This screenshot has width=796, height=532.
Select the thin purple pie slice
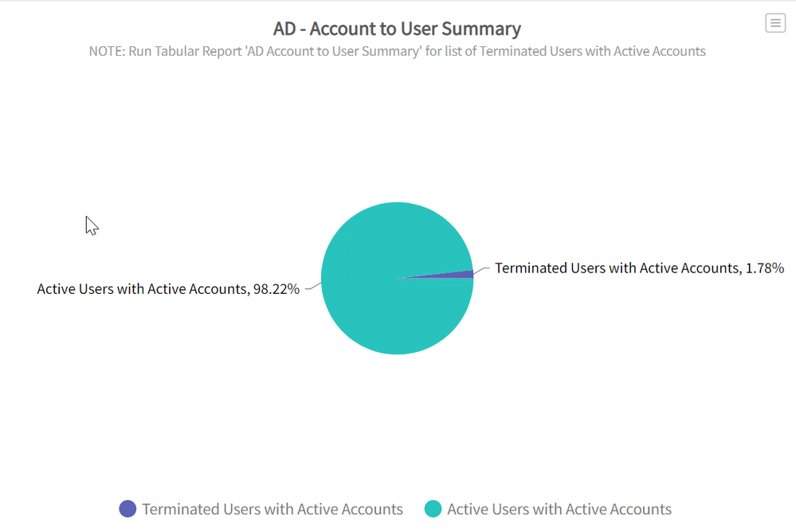461,275
